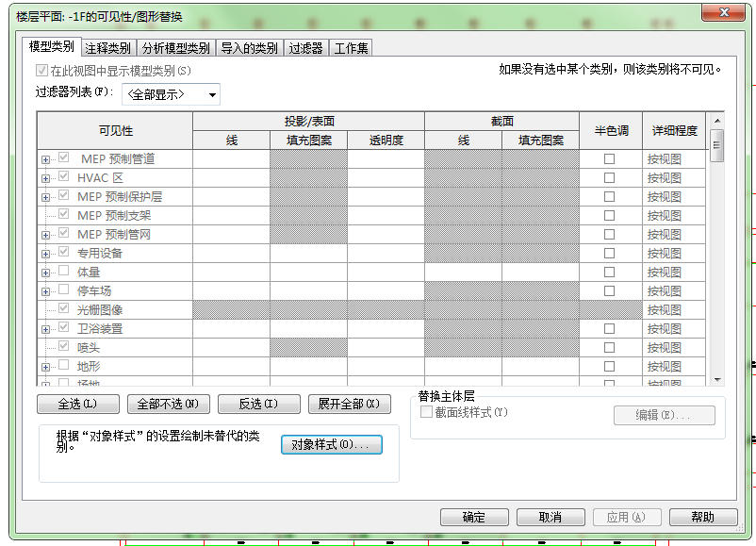This screenshot has width=756, height=546.
Task: Expand the MEP 预制管网 node
Action: 45,235
